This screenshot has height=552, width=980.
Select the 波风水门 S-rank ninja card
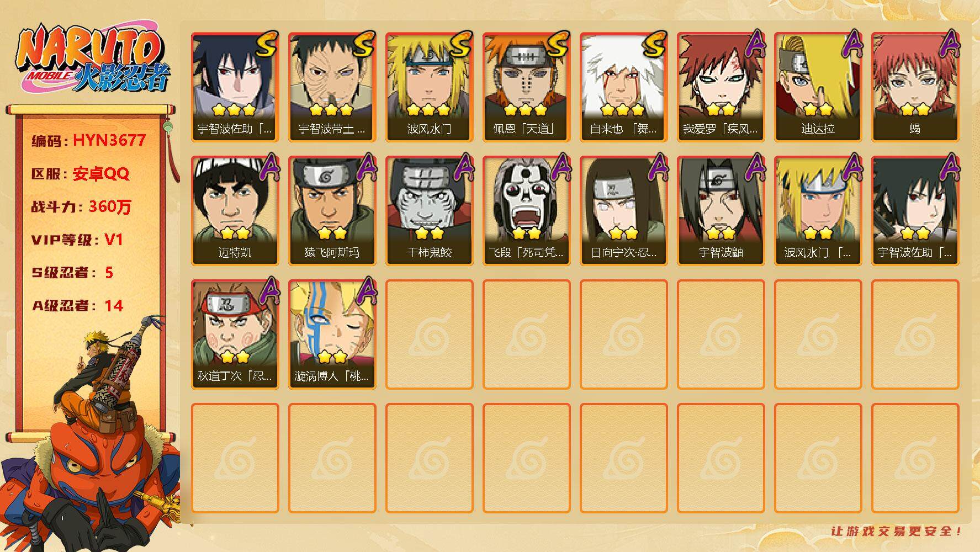[429, 87]
